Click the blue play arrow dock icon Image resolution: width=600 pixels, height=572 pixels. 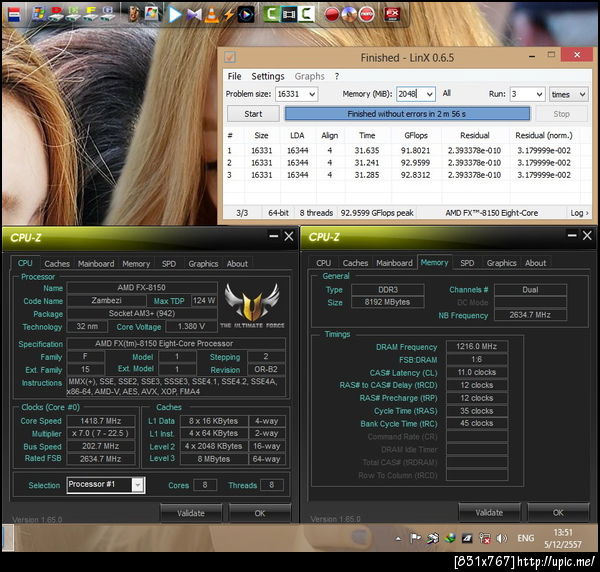pos(175,14)
